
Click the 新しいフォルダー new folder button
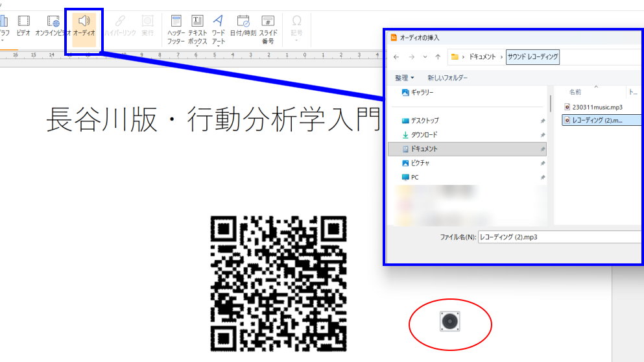447,78
